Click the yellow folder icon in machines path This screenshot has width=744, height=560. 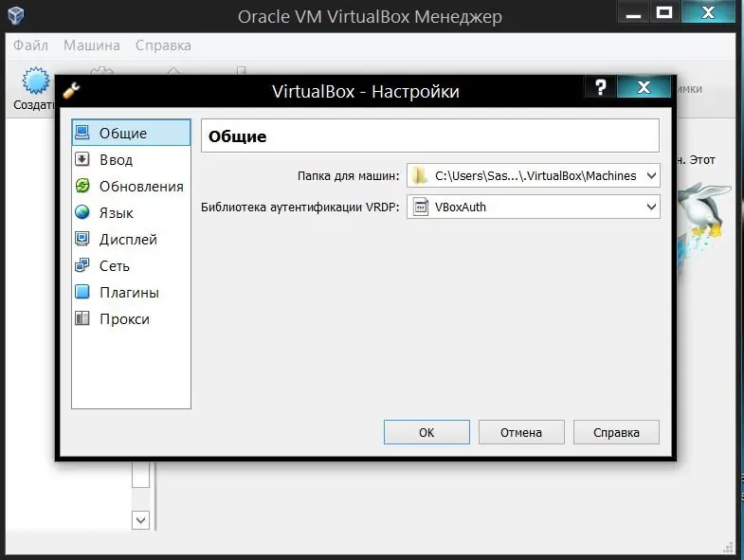[420, 175]
